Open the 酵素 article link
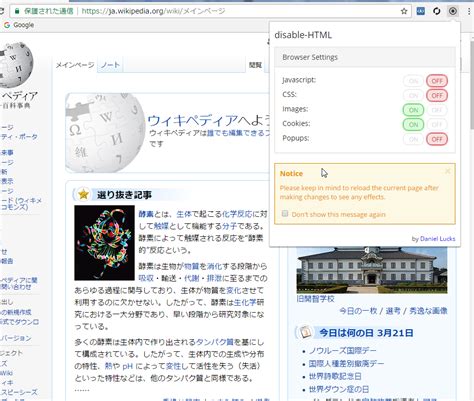Screen dimensions: 474x401 click(146, 214)
